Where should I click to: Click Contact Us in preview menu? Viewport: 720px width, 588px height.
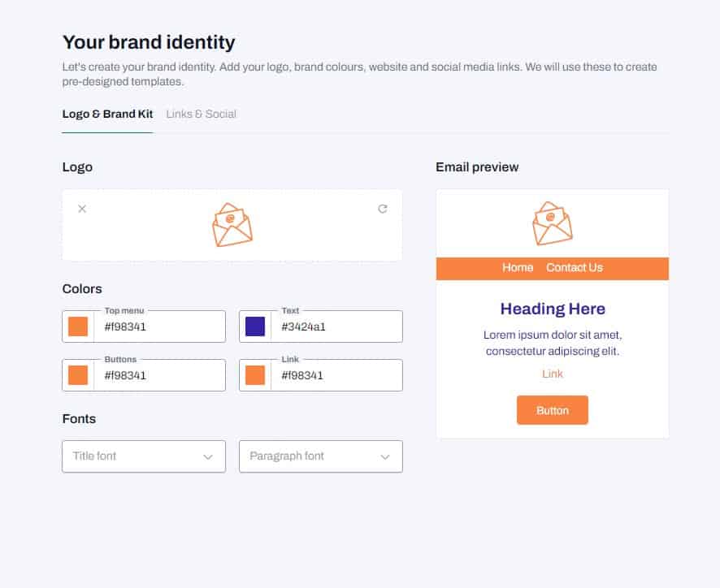[x=575, y=268]
